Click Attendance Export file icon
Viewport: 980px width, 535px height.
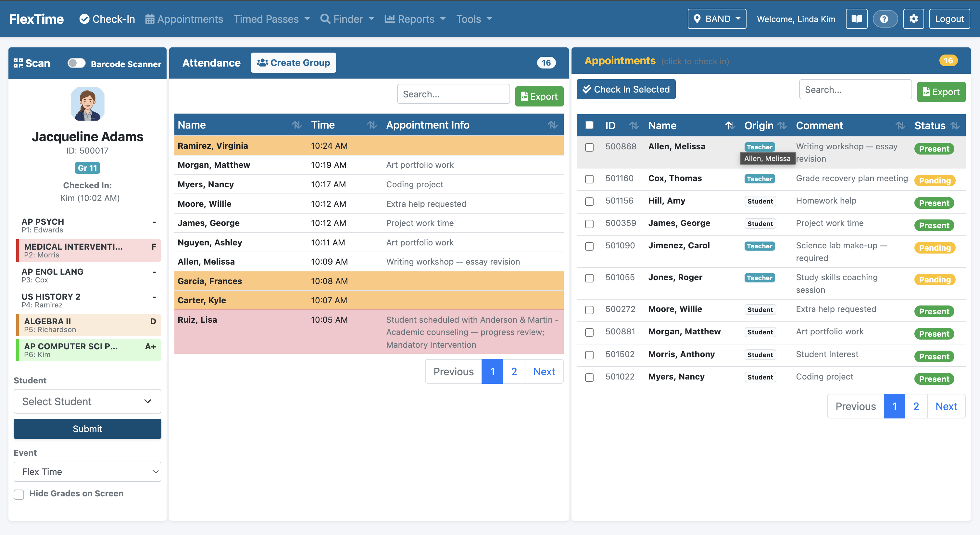[x=524, y=96]
